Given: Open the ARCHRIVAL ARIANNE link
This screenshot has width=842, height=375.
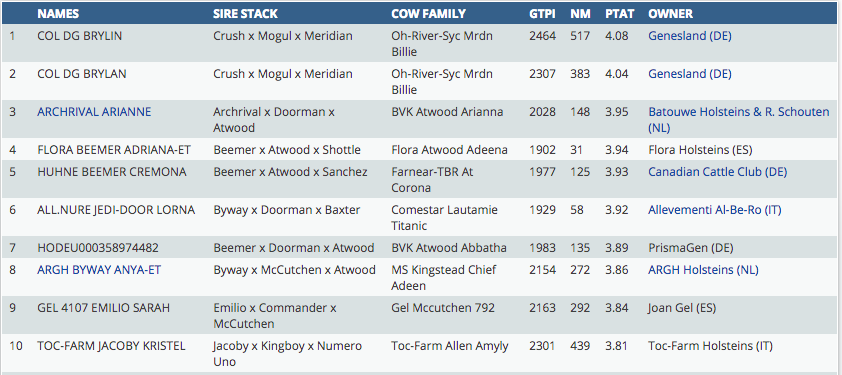Looking at the screenshot, I should (x=94, y=112).
